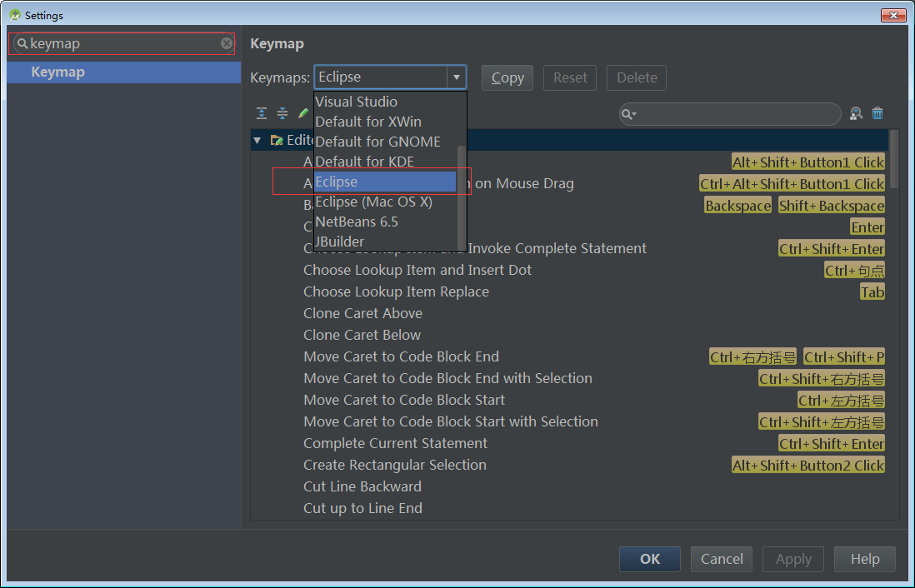
Task: Select Keymap in the left settings list
Action: pyautogui.click(x=123, y=72)
